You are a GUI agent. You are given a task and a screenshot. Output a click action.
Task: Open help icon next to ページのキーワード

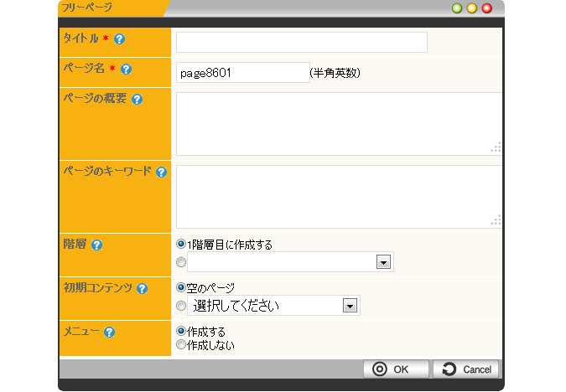161,173
